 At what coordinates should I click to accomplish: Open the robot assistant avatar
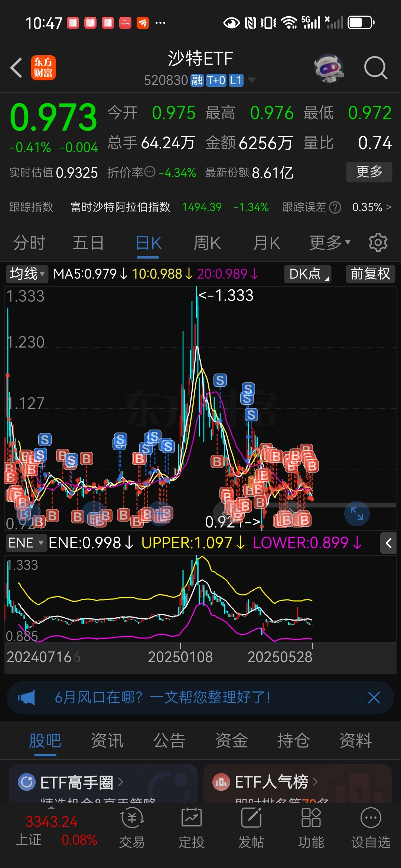click(329, 68)
